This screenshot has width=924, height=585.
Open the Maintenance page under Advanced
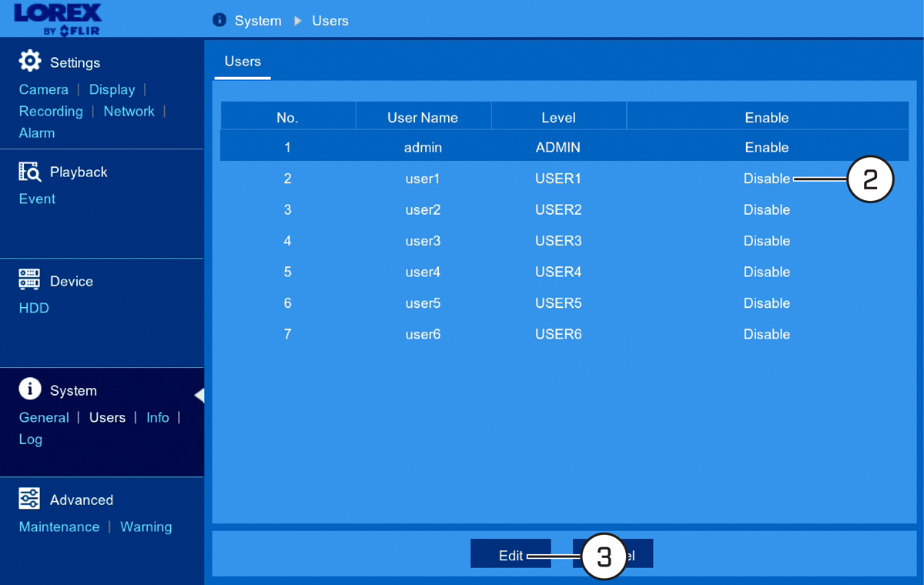coord(59,526)
